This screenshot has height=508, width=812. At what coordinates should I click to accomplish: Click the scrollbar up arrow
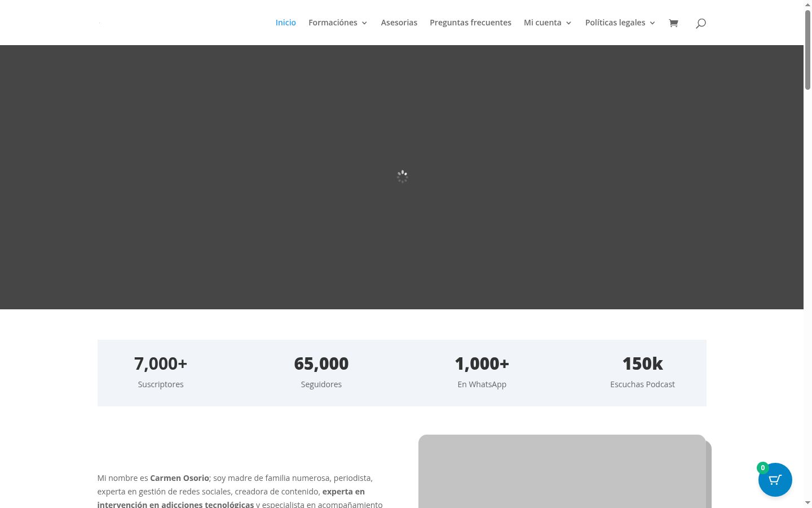click(807, 5)
